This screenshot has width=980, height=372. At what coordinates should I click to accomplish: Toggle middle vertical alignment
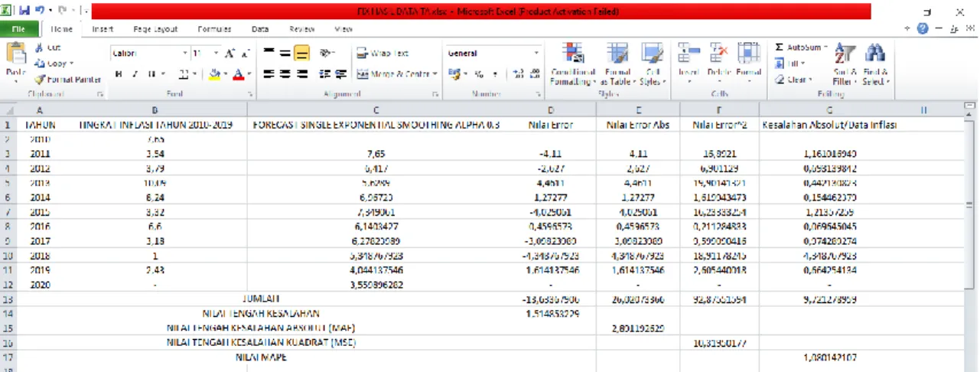click(x=285, y=54)
